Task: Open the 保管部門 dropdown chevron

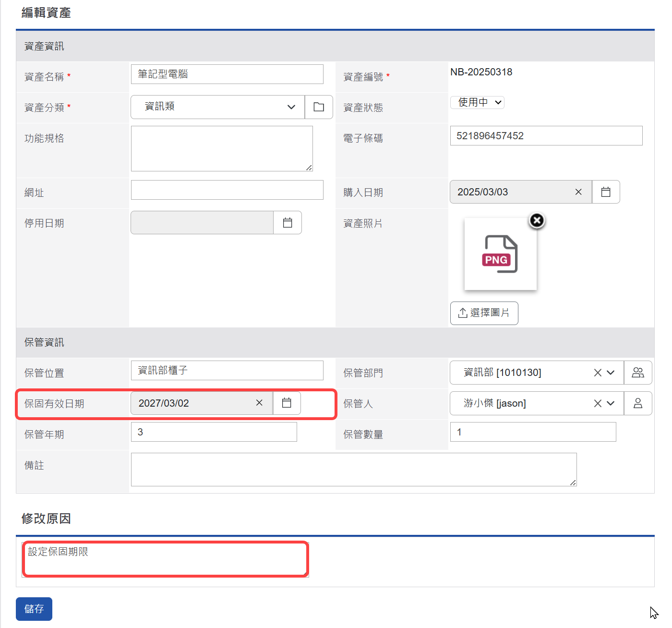Action: pyautogui.click(x=611, y=373)
